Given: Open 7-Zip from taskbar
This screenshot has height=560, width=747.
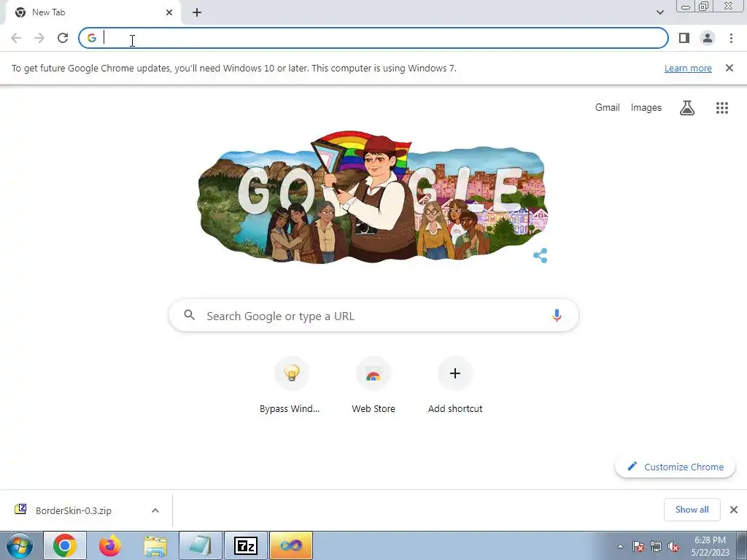Looking at the screenshot, I should point(246,545).
